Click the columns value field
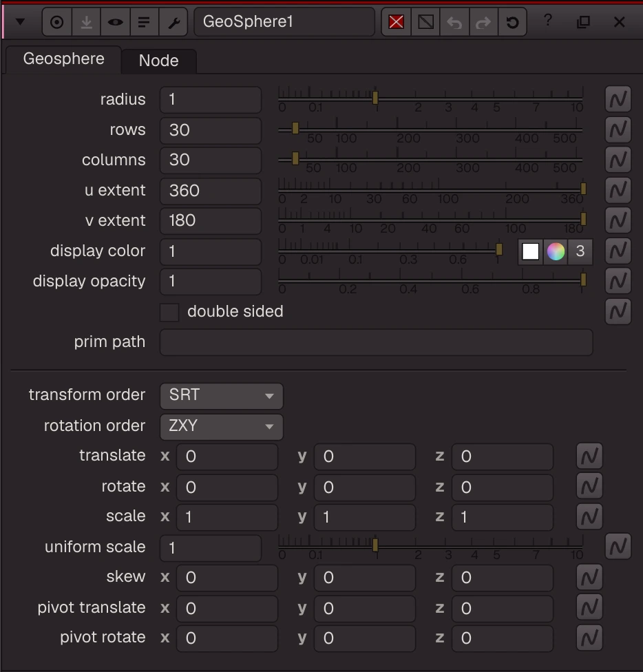The width and height of the screenshot is (643, 672). [x=211, y=160]
